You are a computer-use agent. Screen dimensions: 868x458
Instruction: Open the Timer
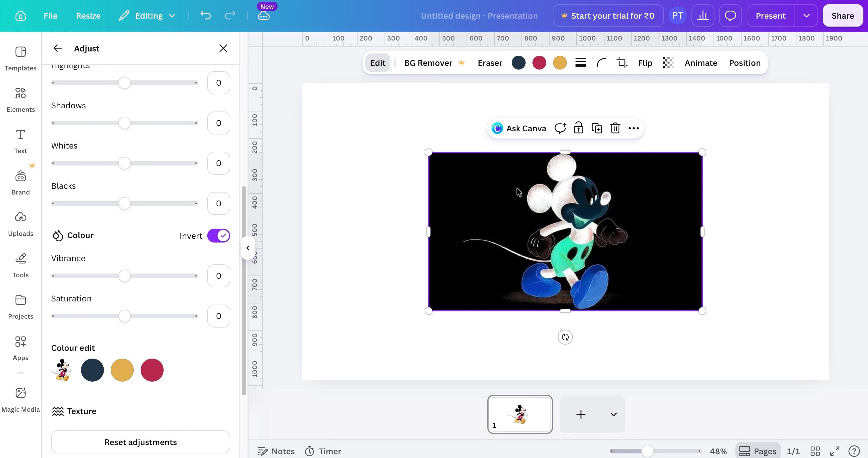click(x=323, y=451)
